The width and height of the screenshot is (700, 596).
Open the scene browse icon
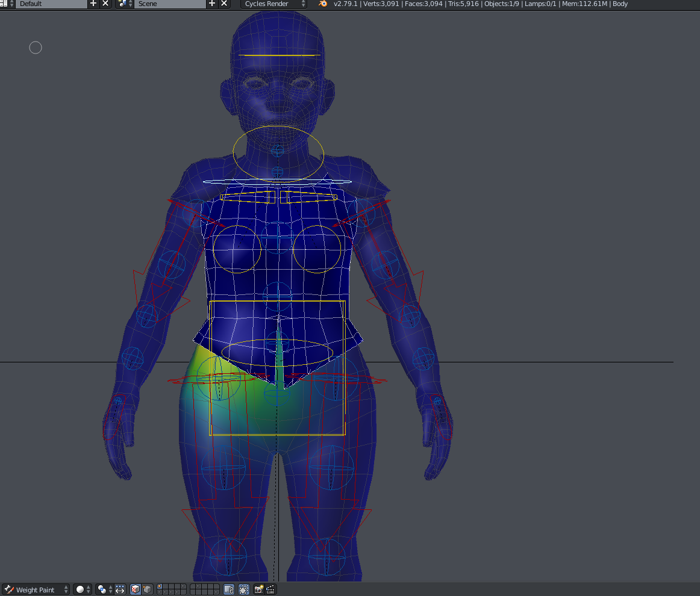[x=125, y=4]
